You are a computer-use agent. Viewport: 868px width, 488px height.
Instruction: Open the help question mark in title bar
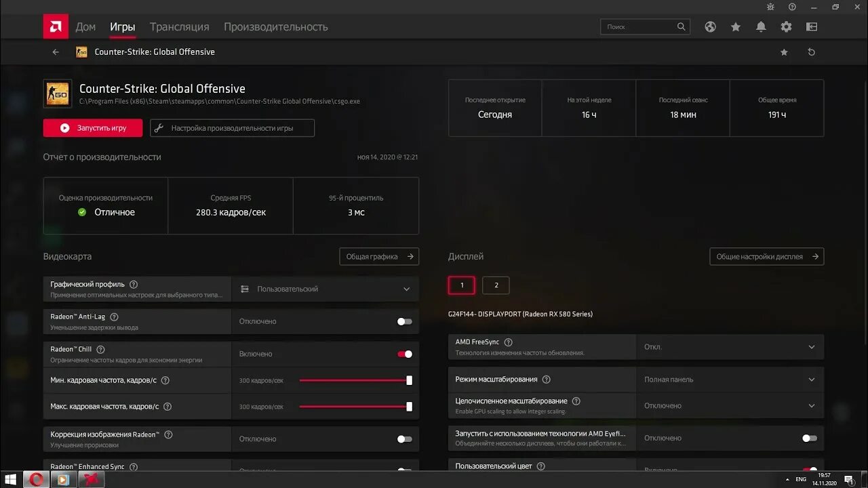(792, 7)
